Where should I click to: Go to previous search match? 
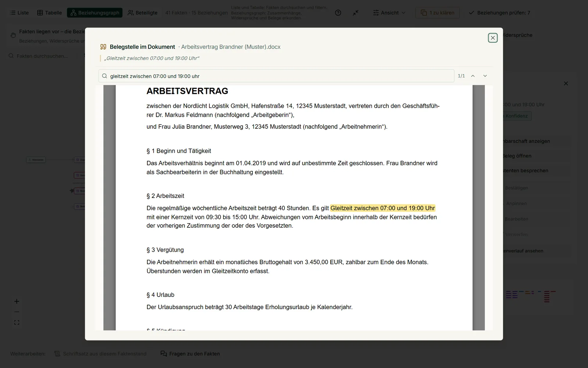tap(473, 76)
